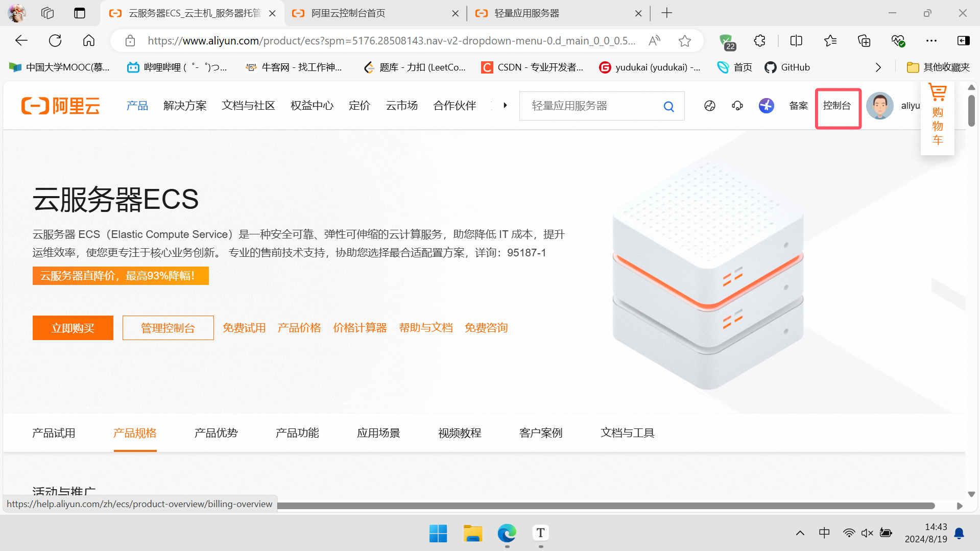The height and width of the screenshot is (551, 980).
Task: Select the 产品试用 section tab
Action: (54, 433)
